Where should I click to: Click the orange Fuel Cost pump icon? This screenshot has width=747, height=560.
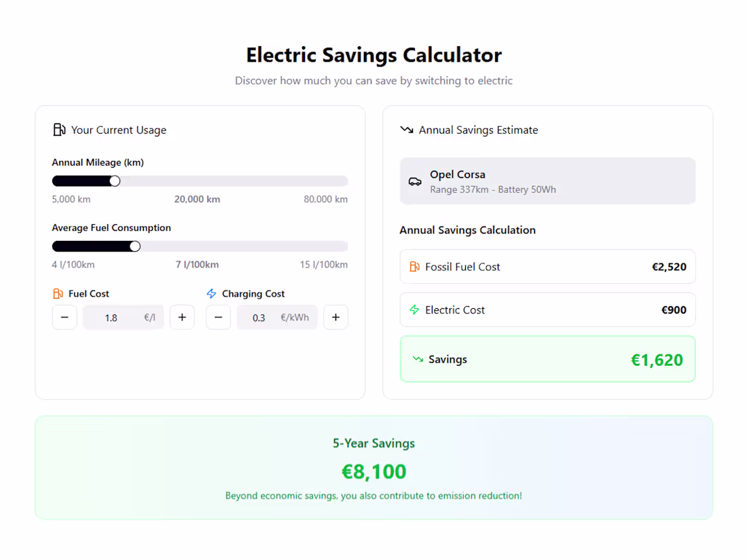57,293
